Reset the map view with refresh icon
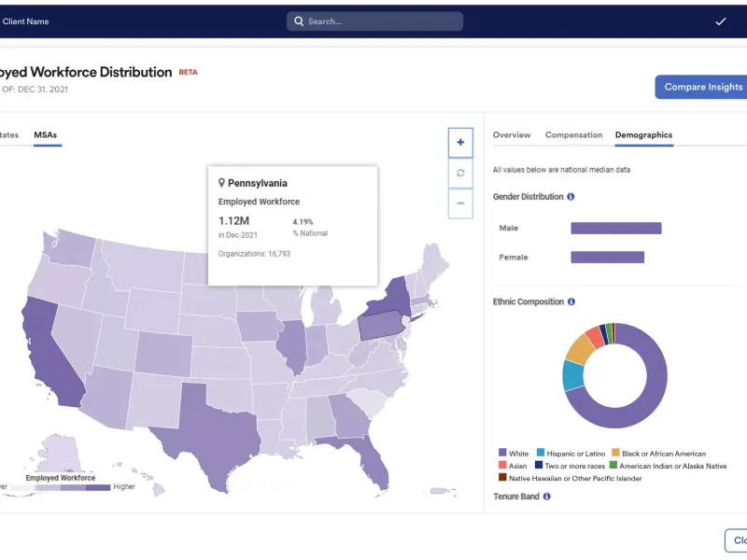This screenshot has height=560, width=747. (x=460, y=173)
